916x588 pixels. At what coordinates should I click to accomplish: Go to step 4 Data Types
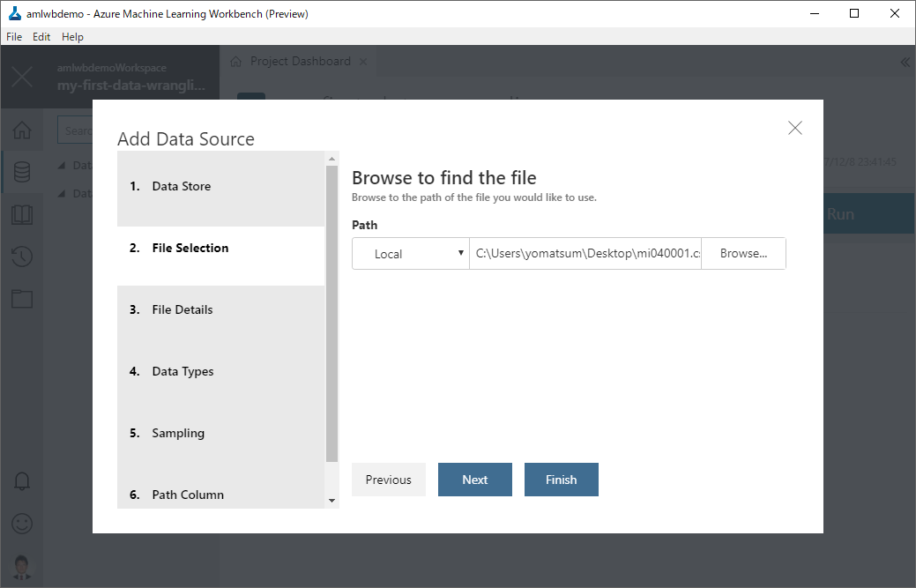220,372
